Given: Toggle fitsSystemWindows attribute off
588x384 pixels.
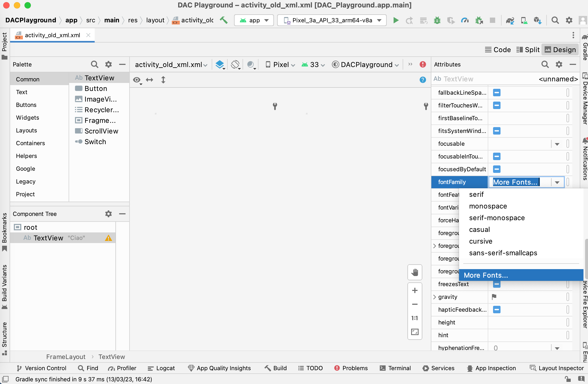Looking at the screenshot, I should 497,131.
